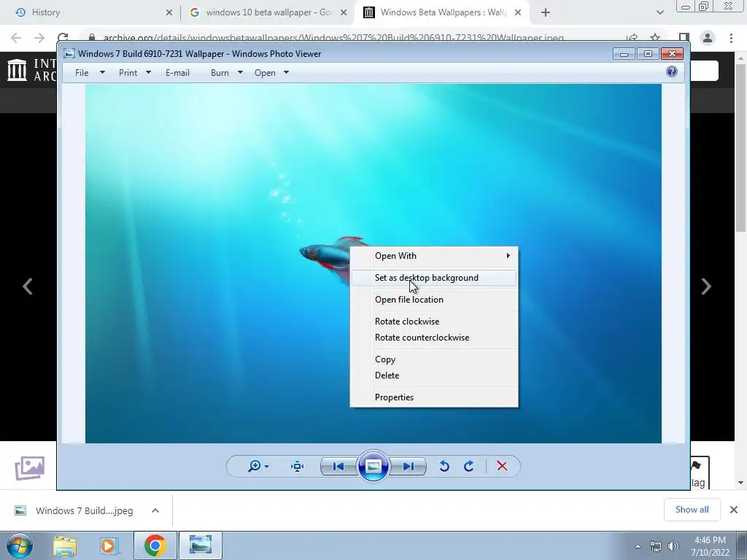747x560 pixels.
Task: Close the downloads bar
Action: click(734, 510)
